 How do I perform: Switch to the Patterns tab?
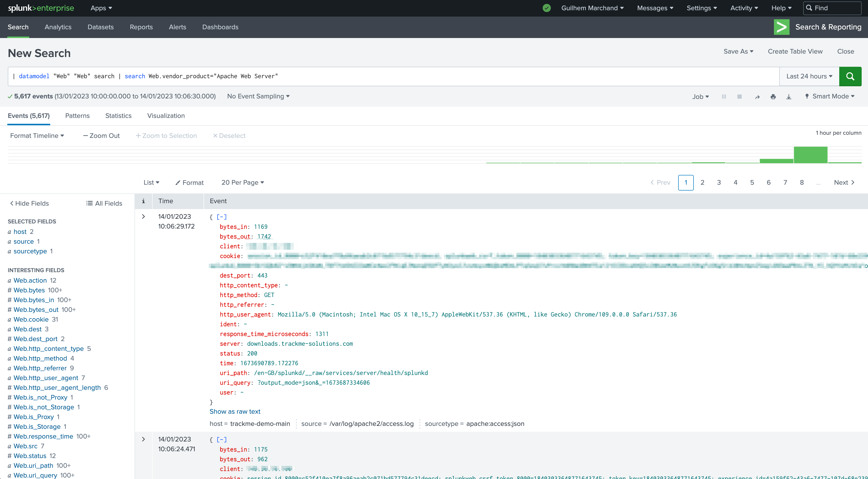77,116
